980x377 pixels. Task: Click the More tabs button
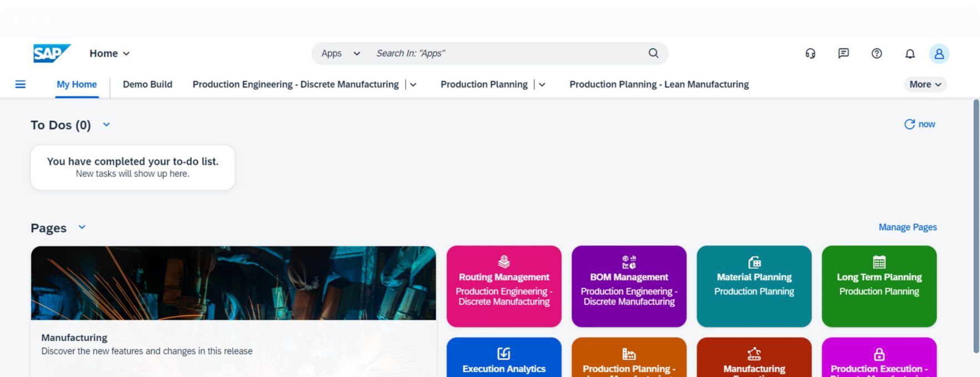(x=925, y=84)
